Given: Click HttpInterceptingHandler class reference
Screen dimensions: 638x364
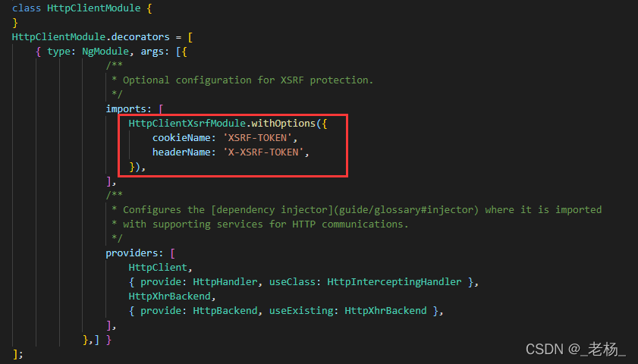Looking at the screenshot, I should [x=394, y=282].
